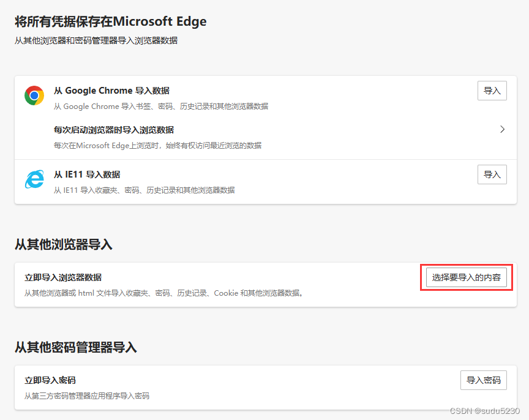529x420 pixels.
Task: Click the 从 Google Chrome 导入数据 title
Action: point(111,91)
